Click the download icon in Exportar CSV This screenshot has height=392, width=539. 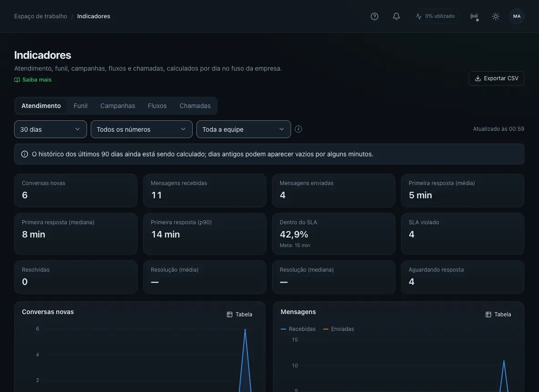point(477,78)
